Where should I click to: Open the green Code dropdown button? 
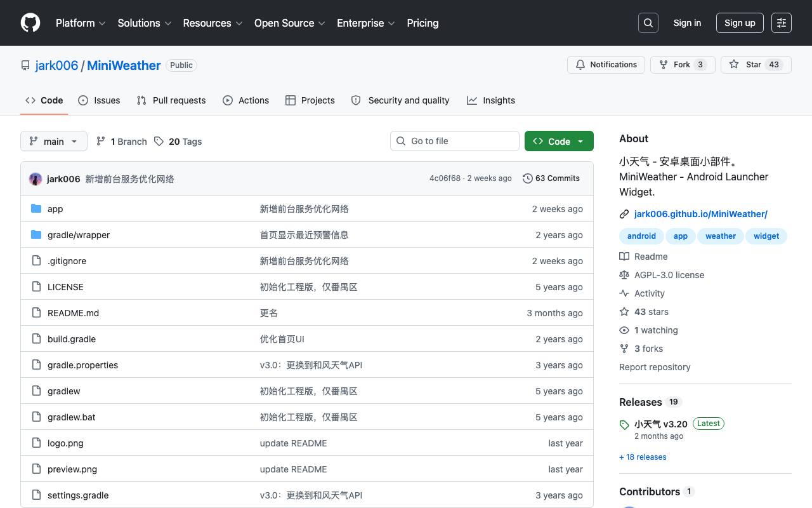click(x=559, y=141)
